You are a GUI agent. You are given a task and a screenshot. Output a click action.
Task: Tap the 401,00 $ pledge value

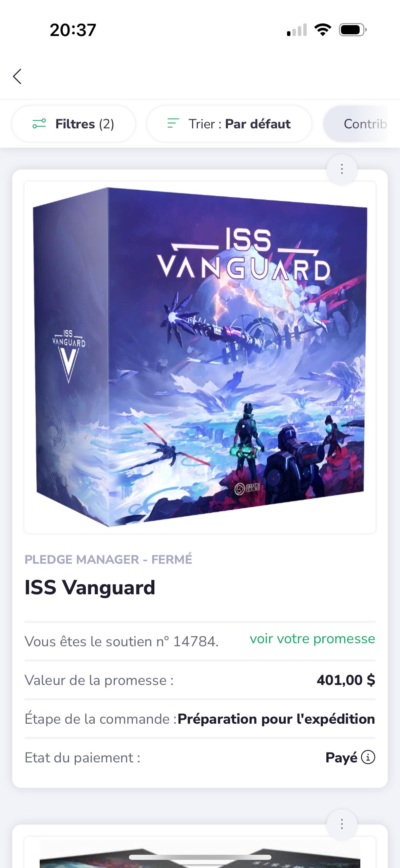click(x=346, y=680)
